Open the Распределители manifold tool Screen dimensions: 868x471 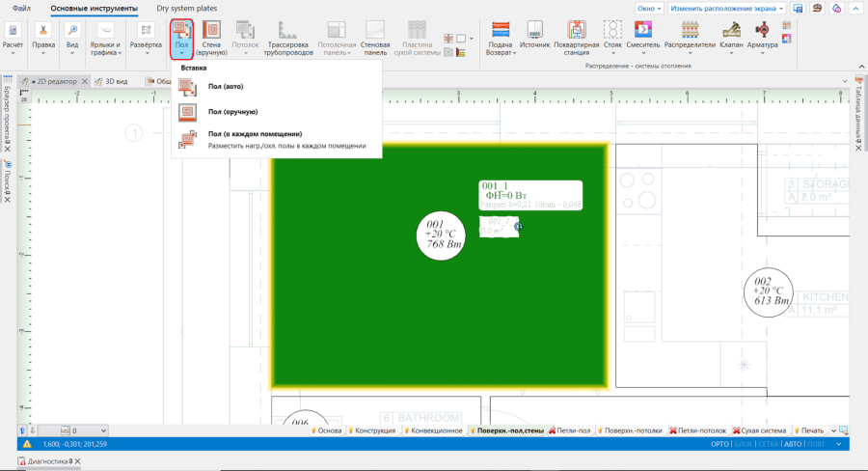[690, 39]
